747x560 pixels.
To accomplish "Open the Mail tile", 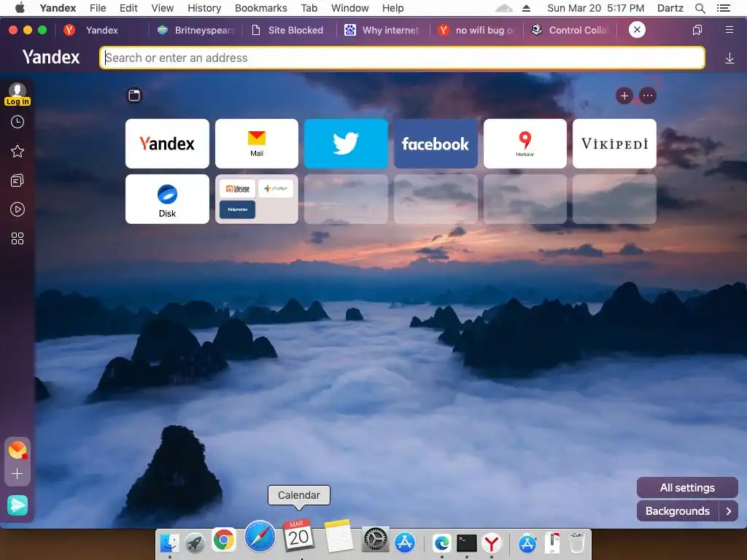I will point(257,144).
